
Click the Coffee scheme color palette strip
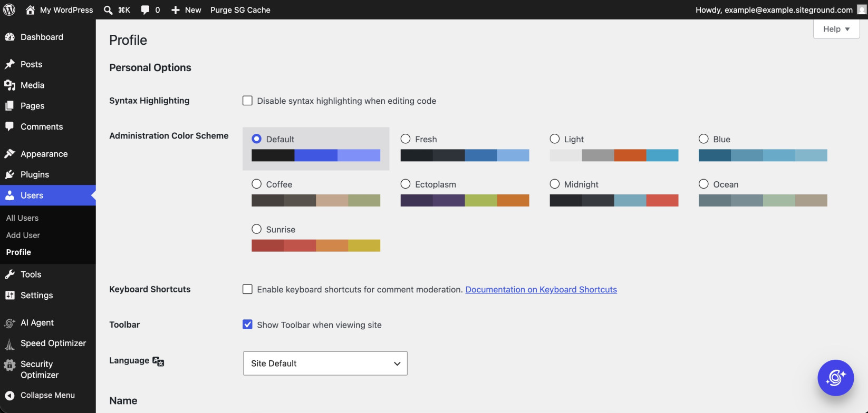(x=316, y=200)
